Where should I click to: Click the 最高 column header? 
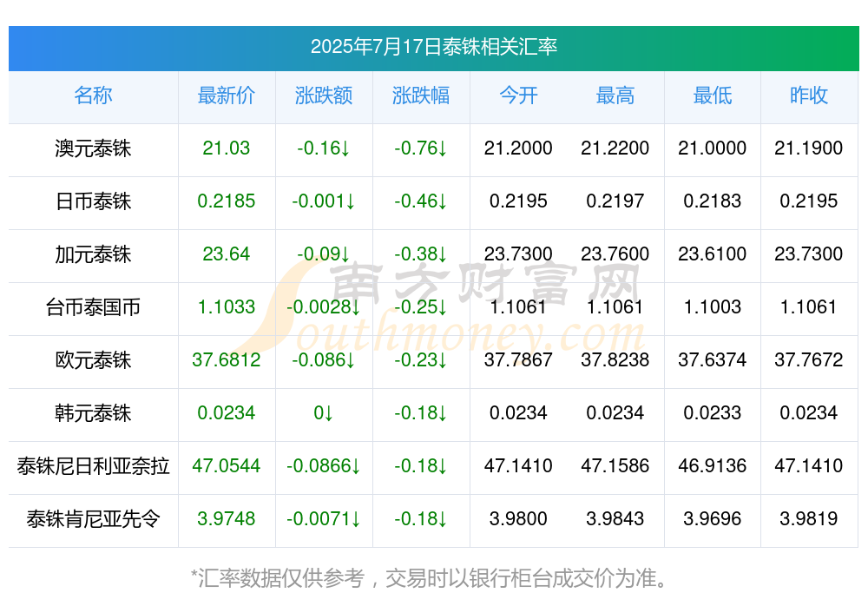pos(615,96)
